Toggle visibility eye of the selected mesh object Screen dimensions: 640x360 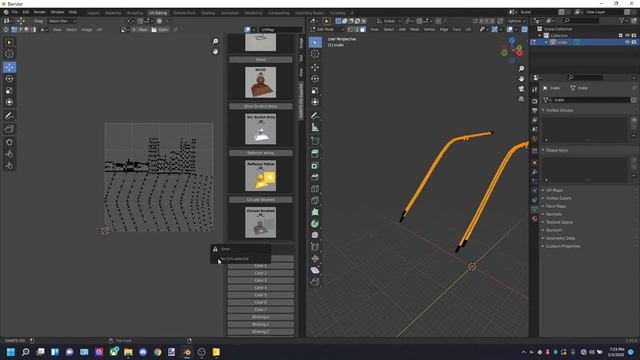627,42
